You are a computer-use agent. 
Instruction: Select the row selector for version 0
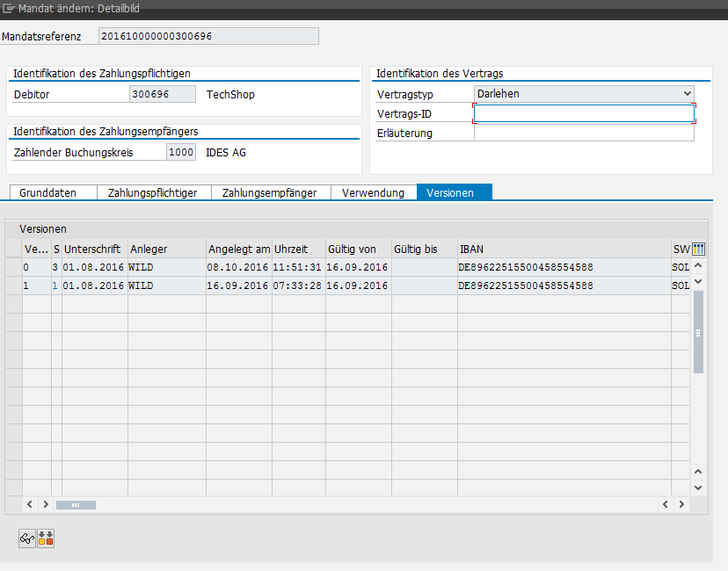click(13, 267)
